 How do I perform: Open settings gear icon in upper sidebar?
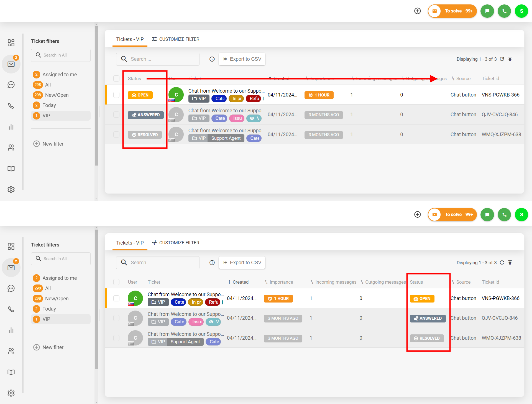(11, 189)
